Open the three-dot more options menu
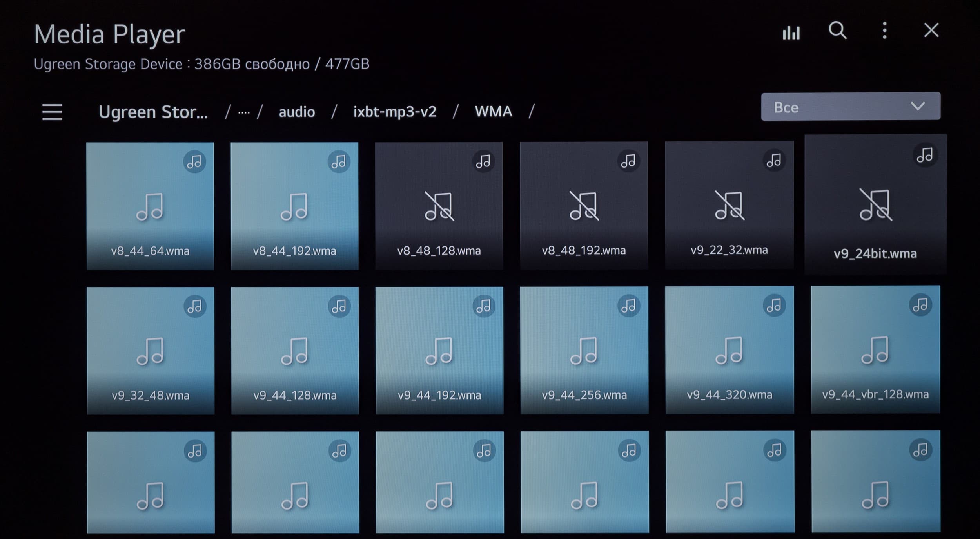980x539 pixels. click(884, 31)
